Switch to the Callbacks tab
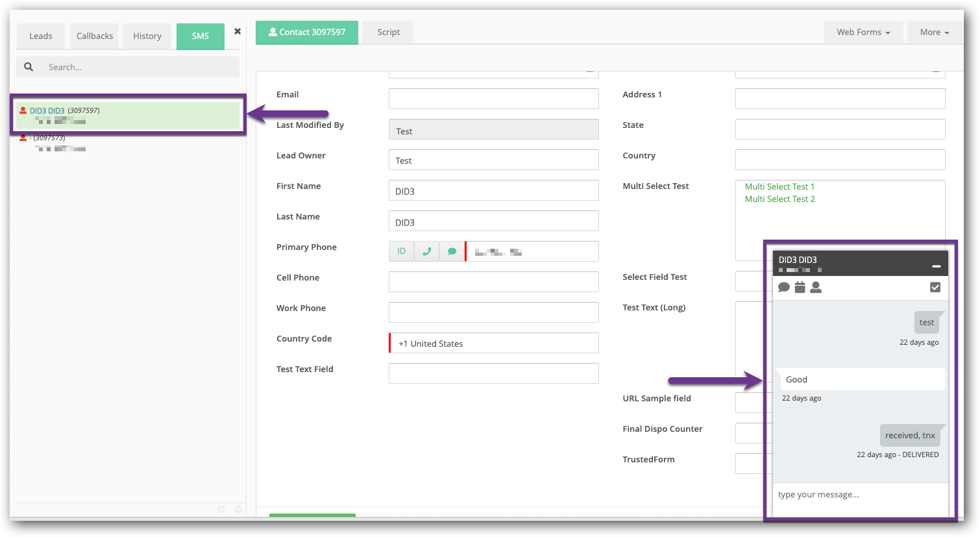Image resolution: width=980 pixels, height=537 pixels. (x=95, y=36)
